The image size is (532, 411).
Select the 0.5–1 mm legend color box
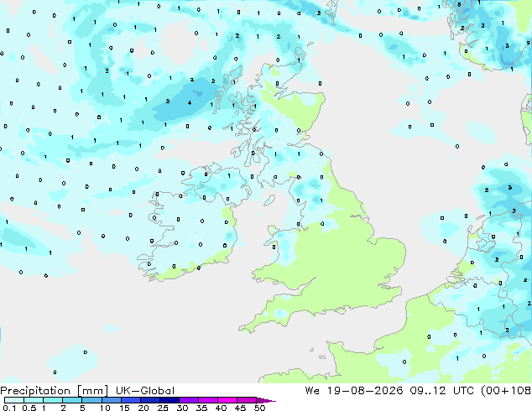(x=34, y=400)
